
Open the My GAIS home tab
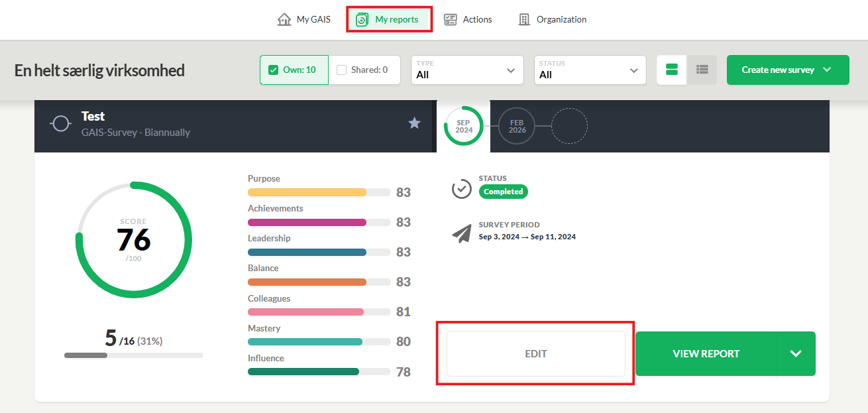click(303, 19)
